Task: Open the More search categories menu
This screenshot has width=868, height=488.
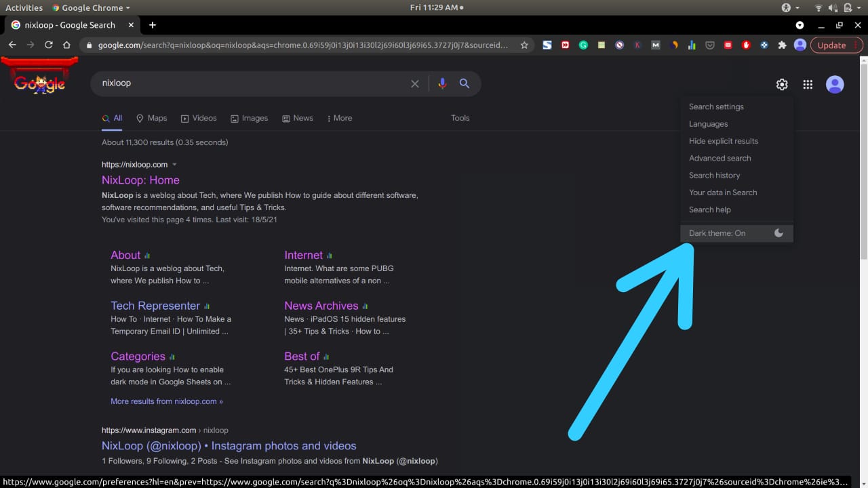Action: tap(340, 118)
